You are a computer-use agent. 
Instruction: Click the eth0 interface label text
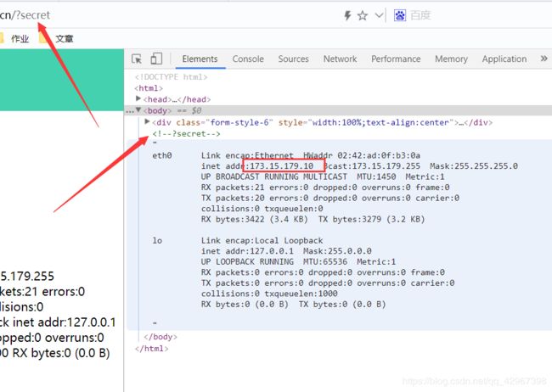[x=162, y=155]
